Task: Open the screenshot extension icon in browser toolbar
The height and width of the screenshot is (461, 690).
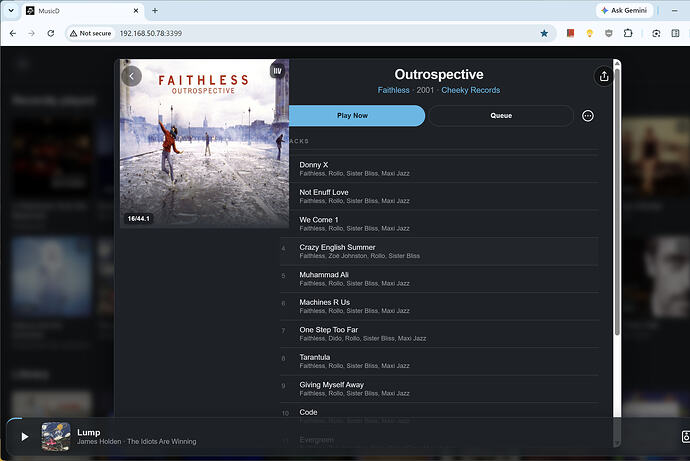Action: tap(656, 33)
